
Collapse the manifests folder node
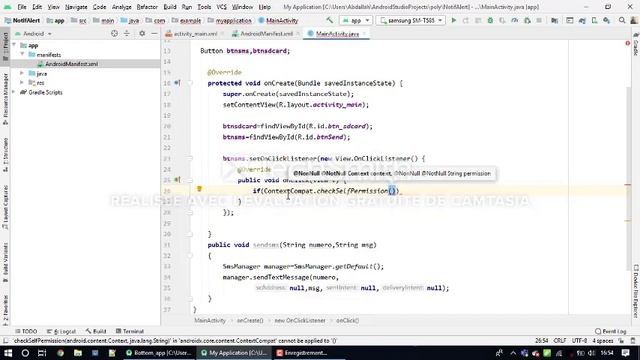[x=22, y=54]
